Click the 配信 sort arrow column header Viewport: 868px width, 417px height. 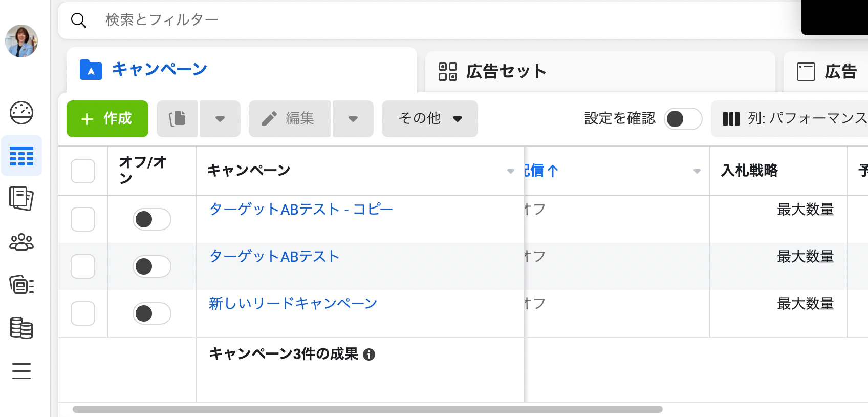(541, 171)
